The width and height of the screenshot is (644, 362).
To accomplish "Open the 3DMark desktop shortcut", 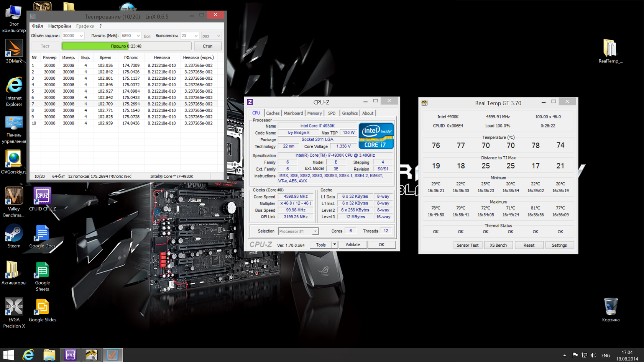I will coord(14,51).
